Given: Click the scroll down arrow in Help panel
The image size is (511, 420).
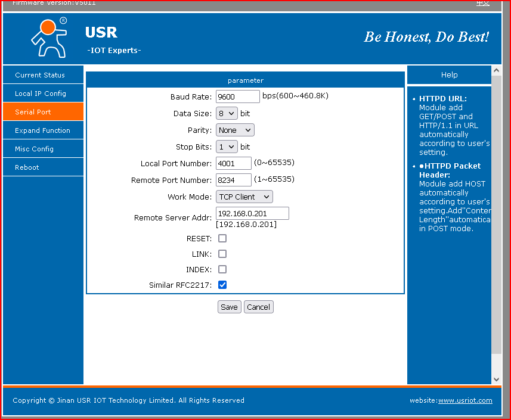Looking at the screenshot, I should point(496,379).
